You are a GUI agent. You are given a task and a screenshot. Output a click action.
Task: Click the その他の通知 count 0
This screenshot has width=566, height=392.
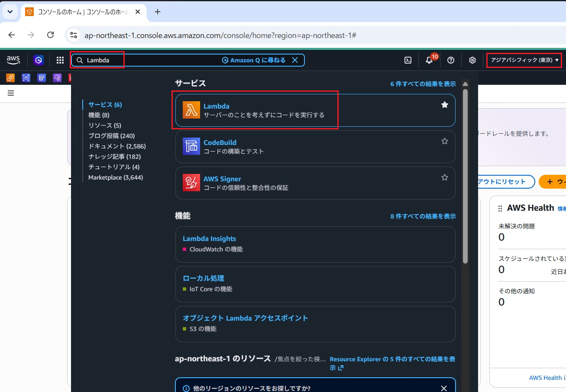pyautogui.click(x=501, y=302)
